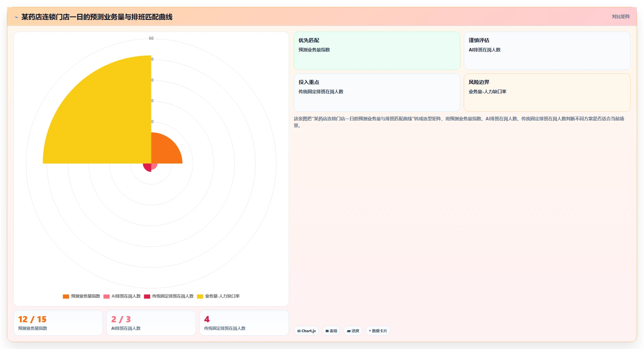Click 业务量-人力缺口率 text in 风险边界 card

coord(487,92)
